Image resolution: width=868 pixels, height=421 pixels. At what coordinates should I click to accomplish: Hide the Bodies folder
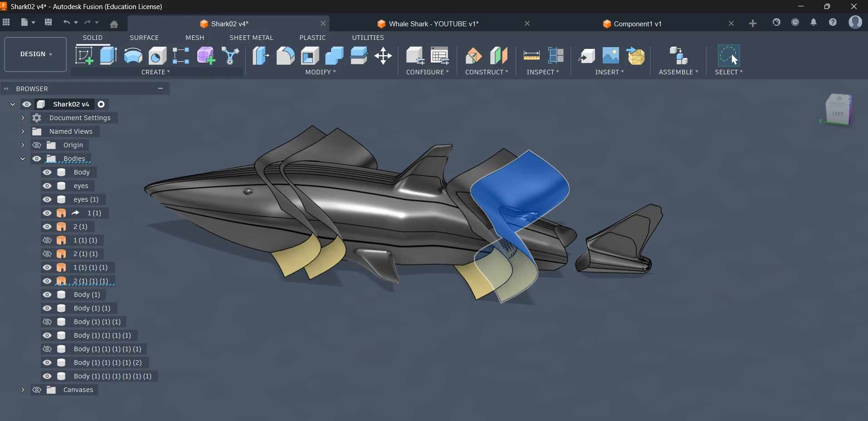click(x=37, y=159)
